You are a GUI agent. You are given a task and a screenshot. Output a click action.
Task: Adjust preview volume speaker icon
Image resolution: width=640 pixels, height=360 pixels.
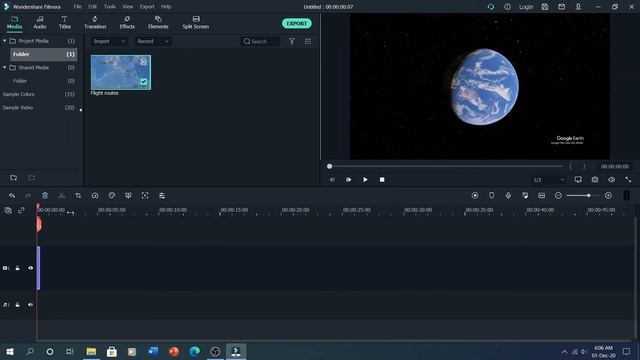[x=611, y=180]
